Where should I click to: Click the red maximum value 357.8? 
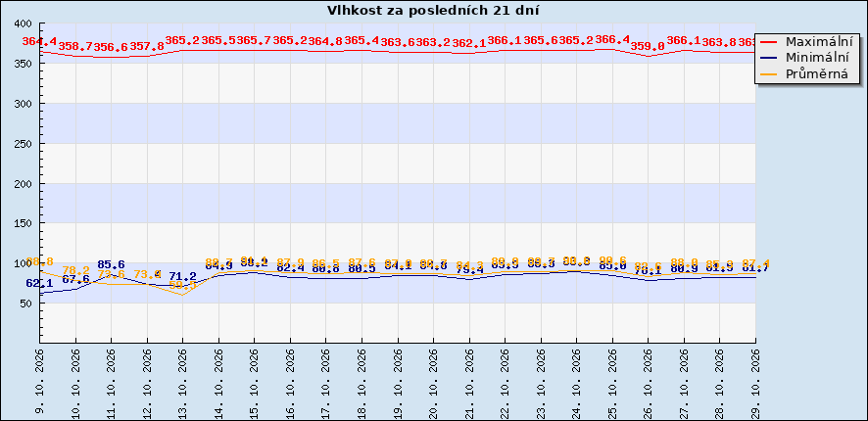coord(147,46)
